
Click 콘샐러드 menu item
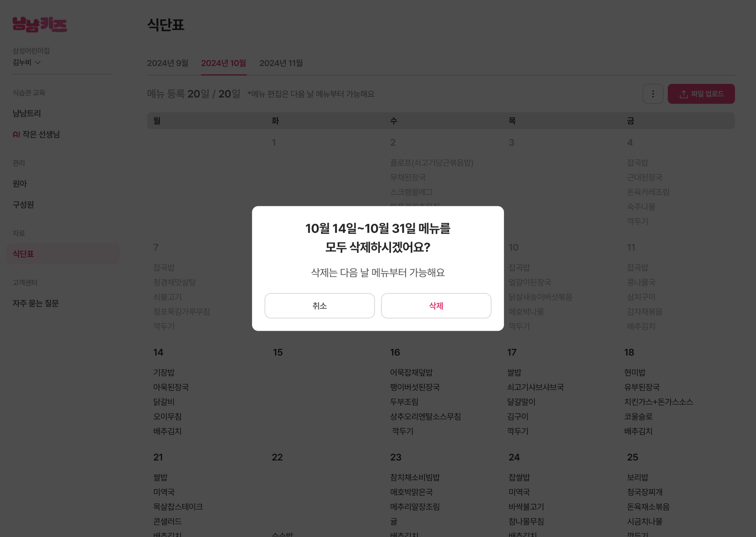coord(168,521)
